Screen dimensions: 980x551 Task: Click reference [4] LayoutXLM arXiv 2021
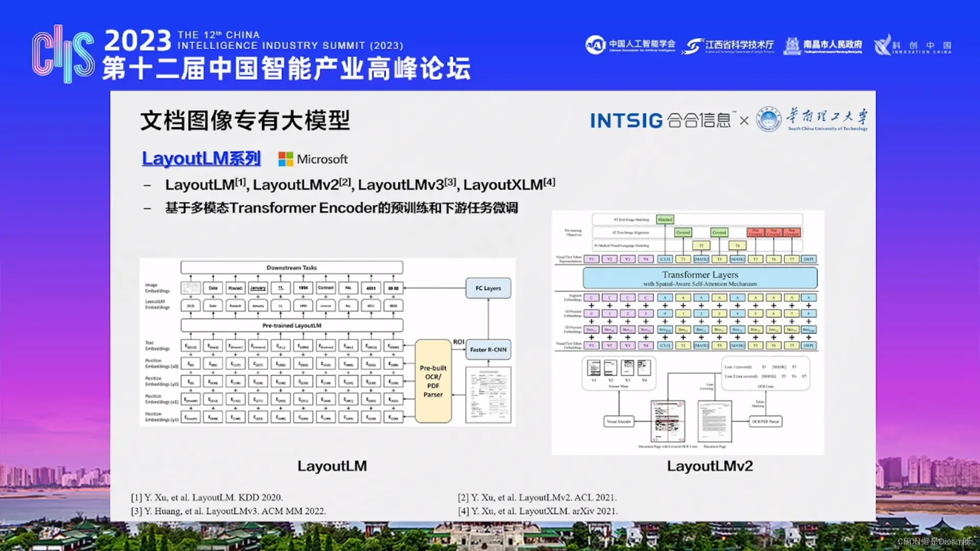tap(537, 511)
